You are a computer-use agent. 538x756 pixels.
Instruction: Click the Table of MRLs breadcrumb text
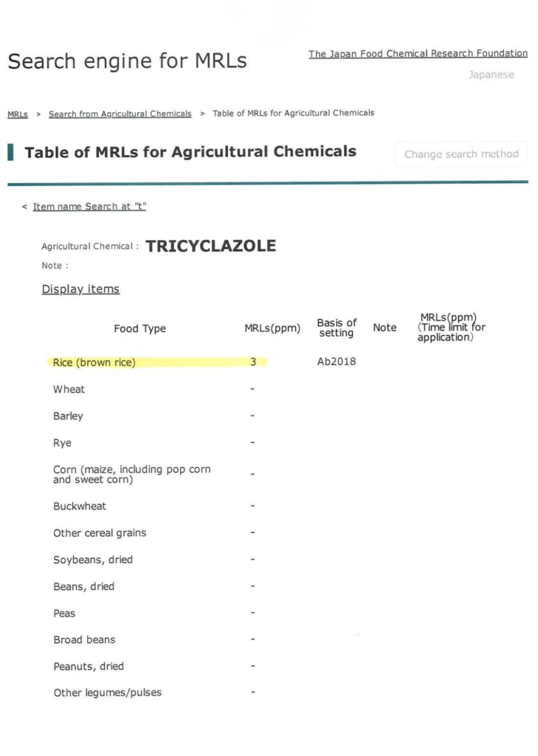(x=293, y=113)
